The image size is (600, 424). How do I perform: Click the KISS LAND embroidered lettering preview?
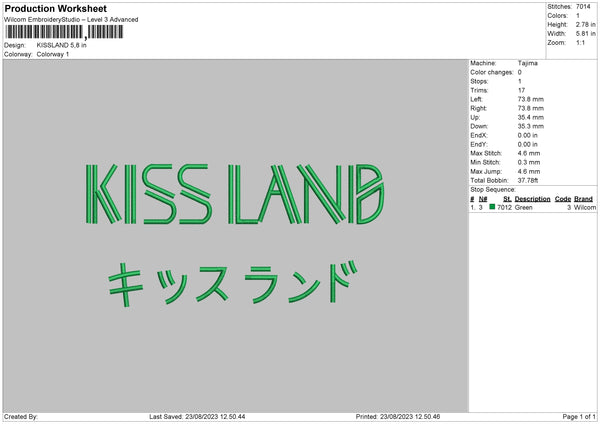235,194
